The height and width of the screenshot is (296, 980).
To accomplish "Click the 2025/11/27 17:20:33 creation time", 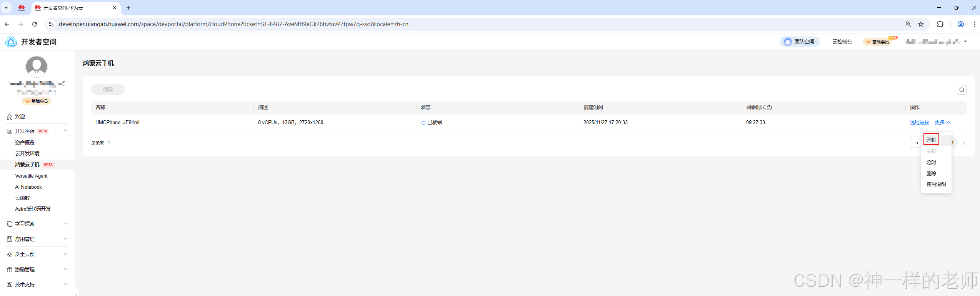I will (x=605, y=122).
